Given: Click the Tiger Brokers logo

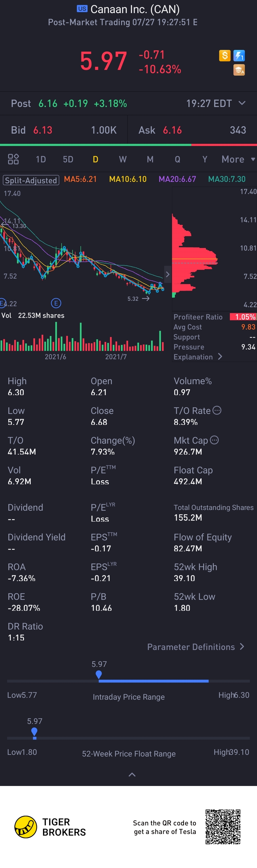Looking at the screenshot, I should [50, 827].
